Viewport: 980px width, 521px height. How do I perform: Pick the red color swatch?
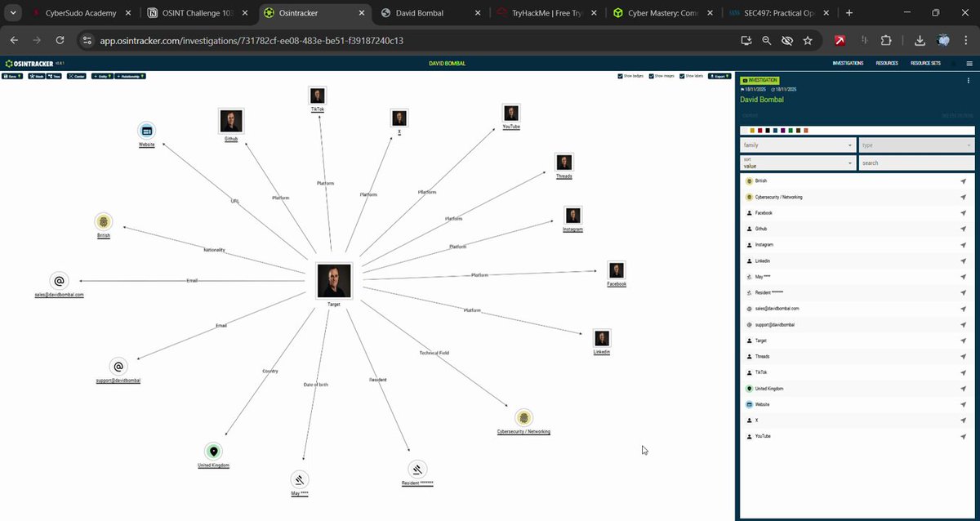coord(759,131)
